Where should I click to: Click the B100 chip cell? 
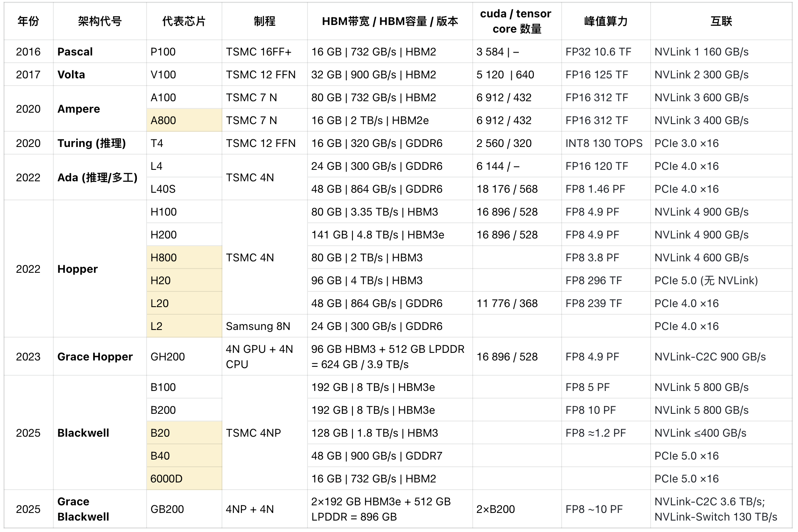184,387
